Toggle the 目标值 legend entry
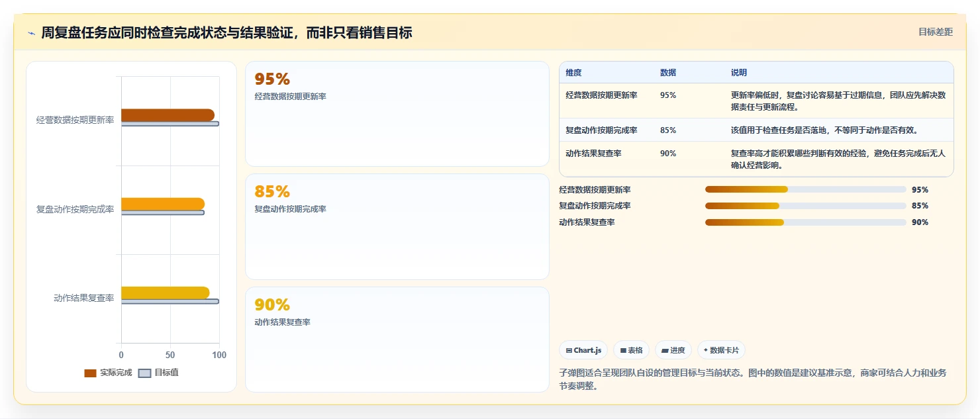The image size is (980, 419). [x=158, y=373]
